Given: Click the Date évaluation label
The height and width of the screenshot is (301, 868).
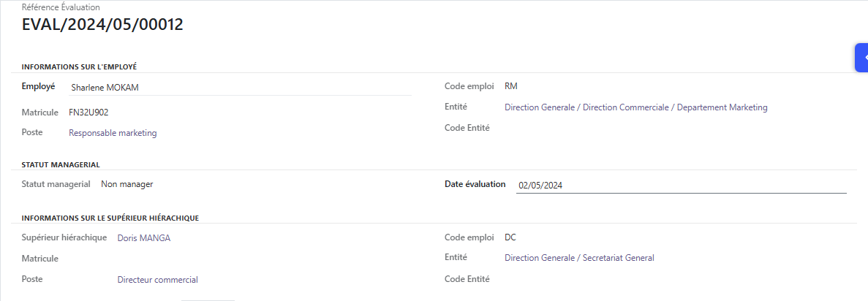Looking at the screenshot, I should click(475, 184).
